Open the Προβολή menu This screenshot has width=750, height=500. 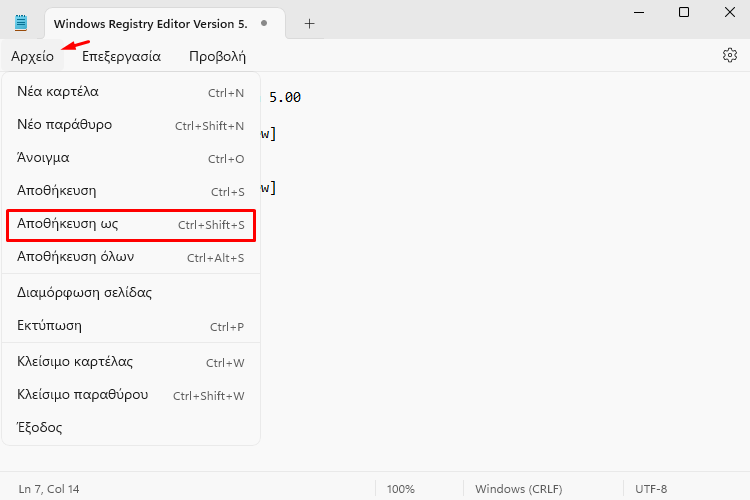[217, 56]
